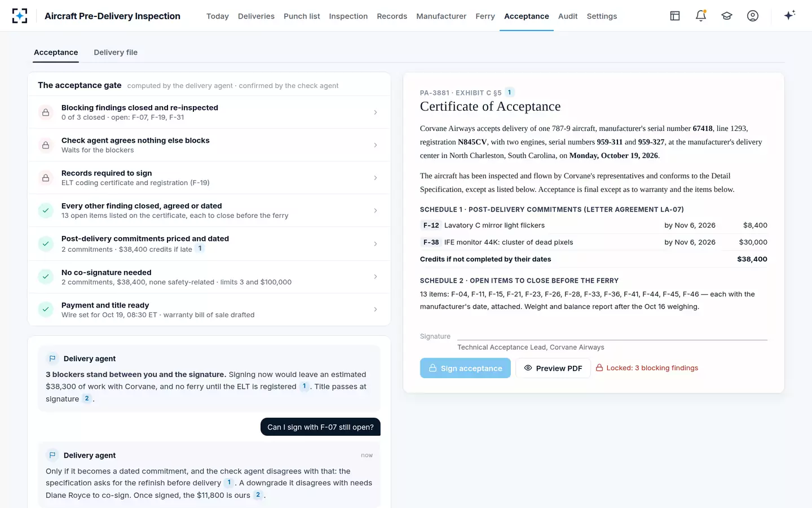812x508 pixels.
Task: Click red lock icon by Locked warning
Action: click(x=599, y=368)
